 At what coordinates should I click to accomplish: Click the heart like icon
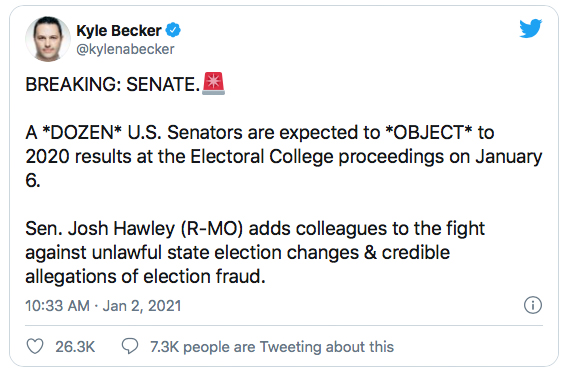[x=35, y=346]
